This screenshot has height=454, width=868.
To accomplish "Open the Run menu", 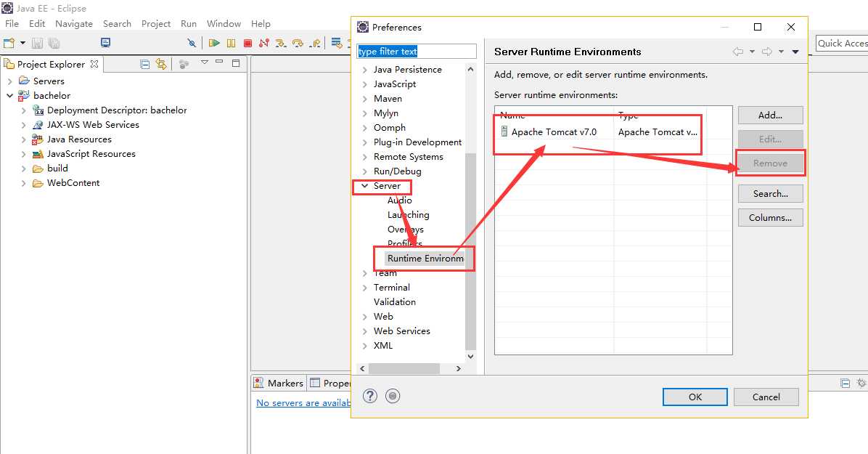I will click(188, 24).
